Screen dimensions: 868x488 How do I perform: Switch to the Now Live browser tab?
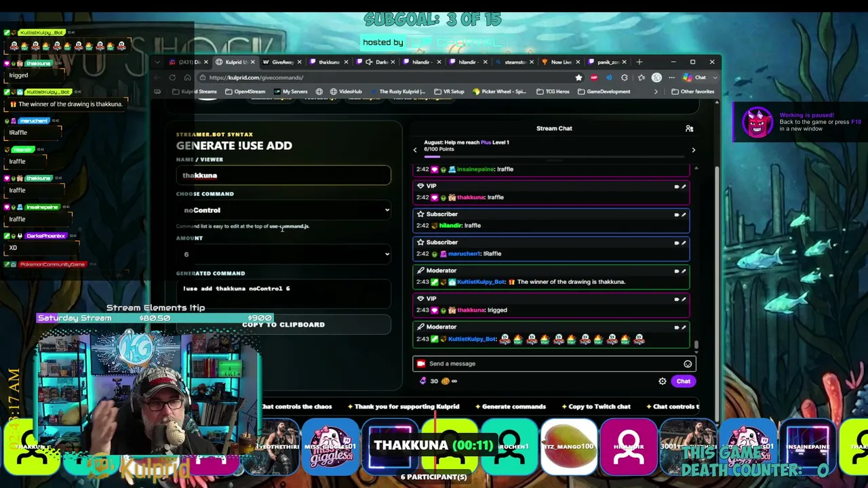click(561, 62)
